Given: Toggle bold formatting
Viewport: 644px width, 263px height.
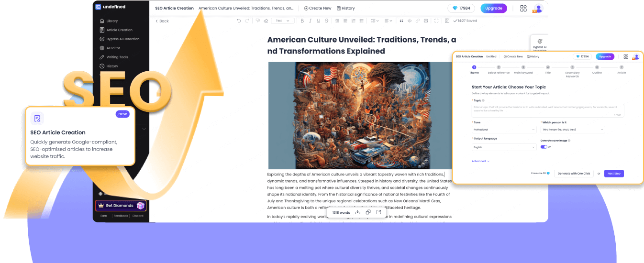Looking at the screenshot, I should (302, 21).
